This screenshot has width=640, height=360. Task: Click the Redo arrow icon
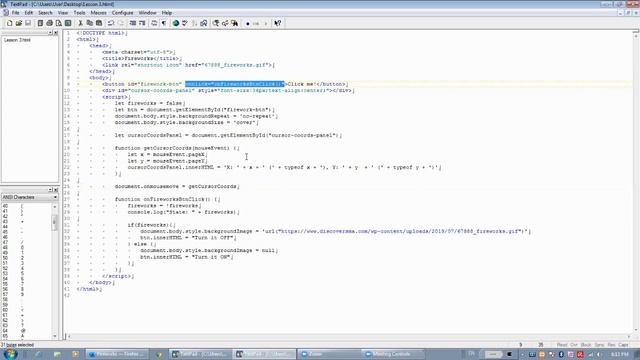click(120, 23)
